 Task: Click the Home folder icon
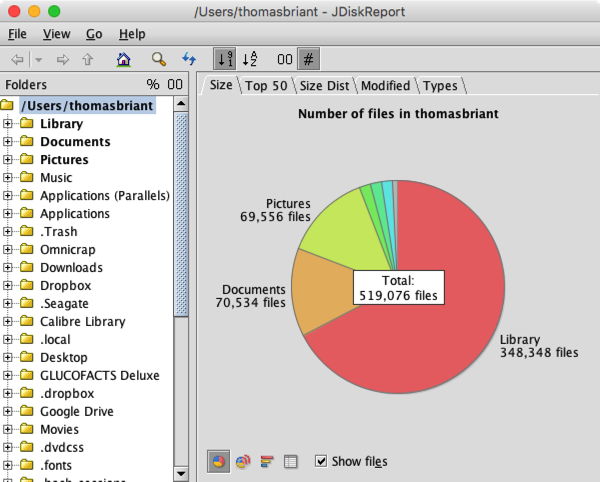point(123,59)
